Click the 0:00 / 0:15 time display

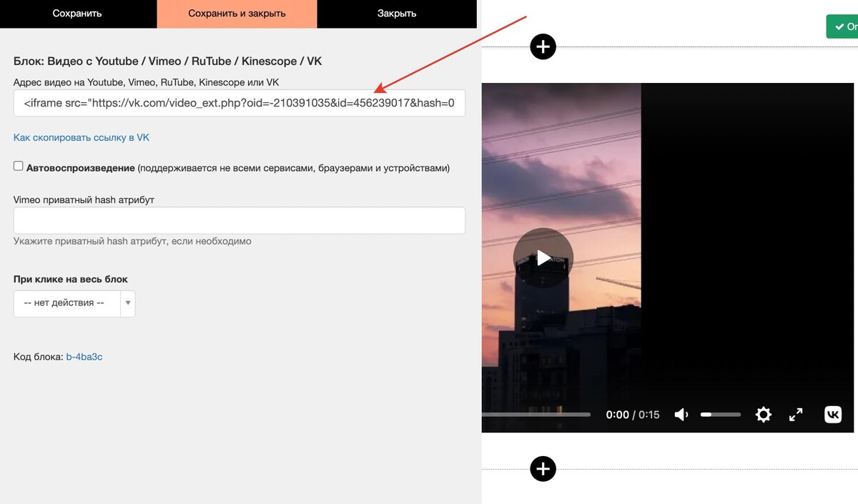633,415
